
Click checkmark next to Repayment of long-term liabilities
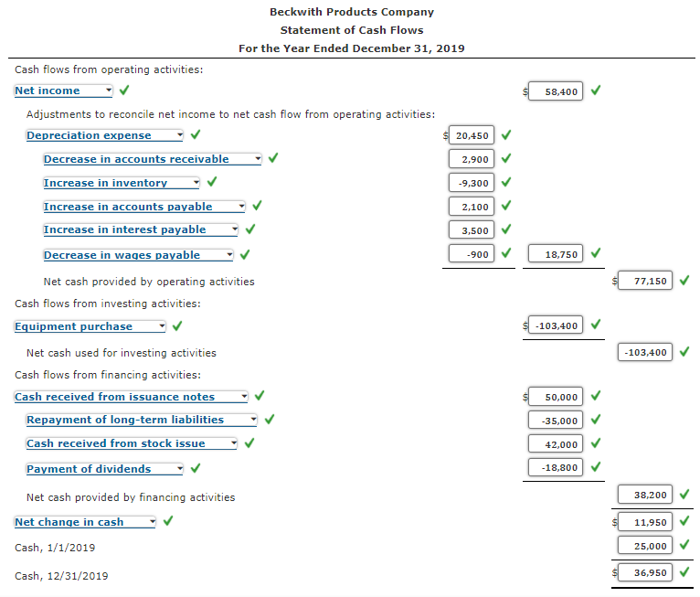[x=270, y=420]
